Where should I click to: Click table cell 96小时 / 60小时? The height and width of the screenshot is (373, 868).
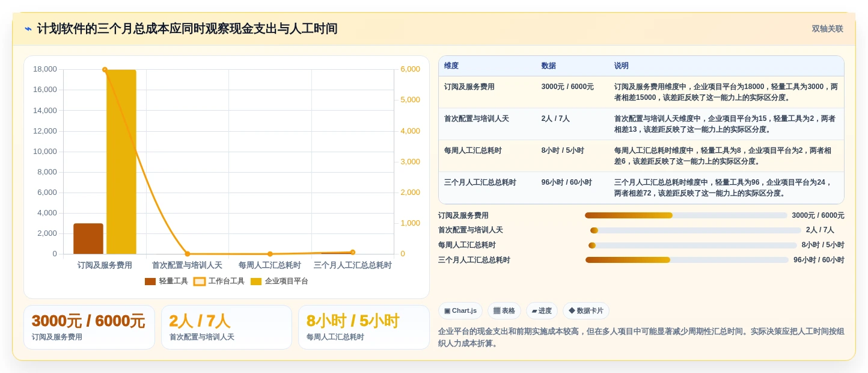click(x=566, y=182)
